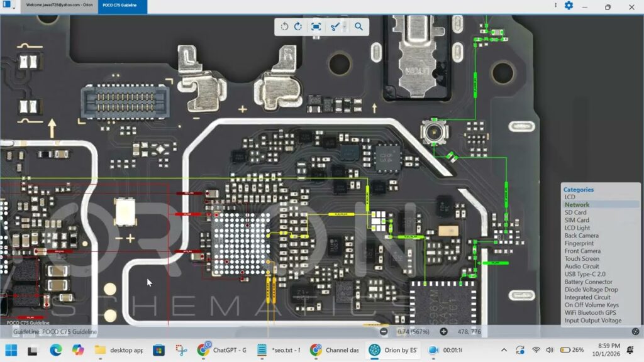Choose WiFi Bluetooth GPS category
The height and width of the screenshot is (362, 644).
(590, 313)
